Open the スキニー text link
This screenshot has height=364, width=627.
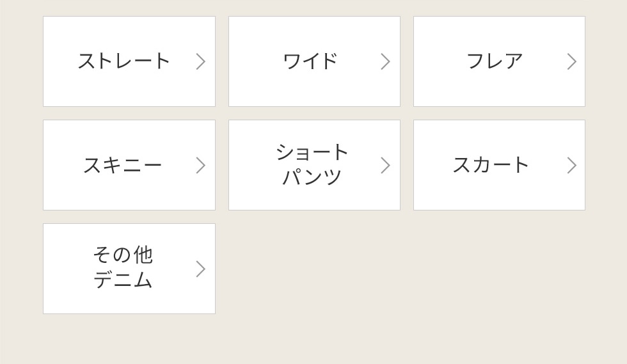coord(122,165)
